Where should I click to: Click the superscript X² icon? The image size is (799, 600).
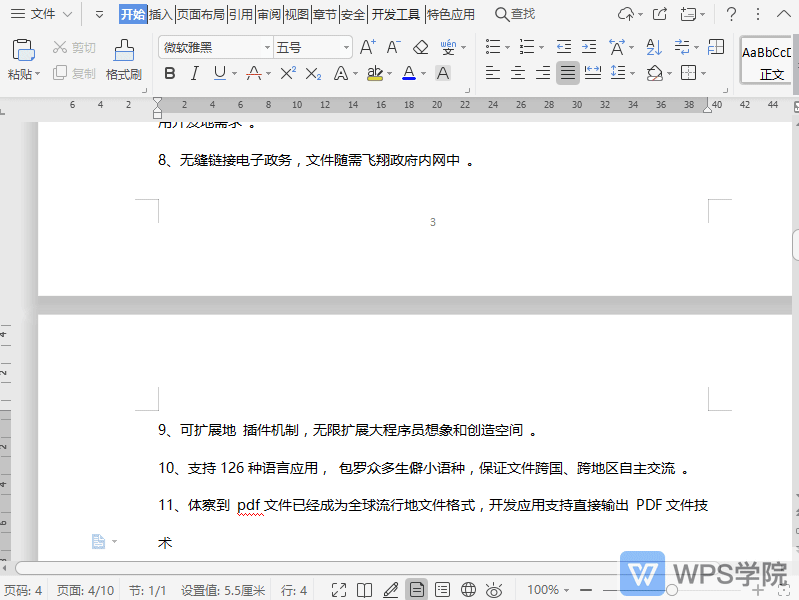coord(287,73)
